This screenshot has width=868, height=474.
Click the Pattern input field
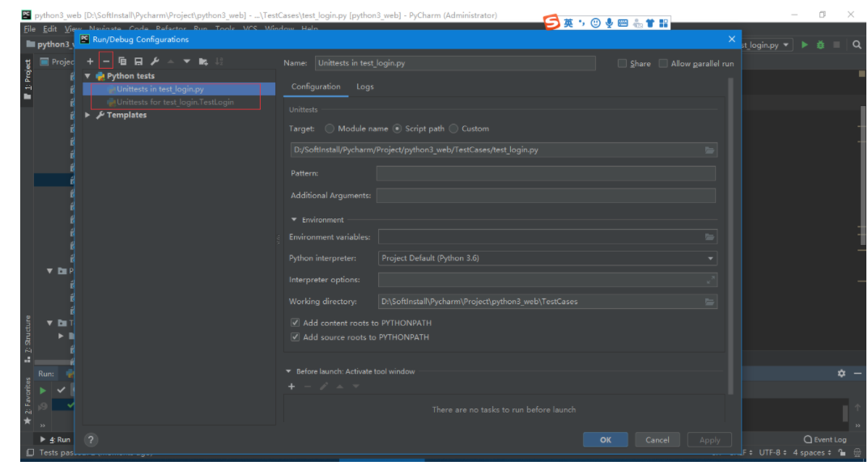tap(546, 173)
